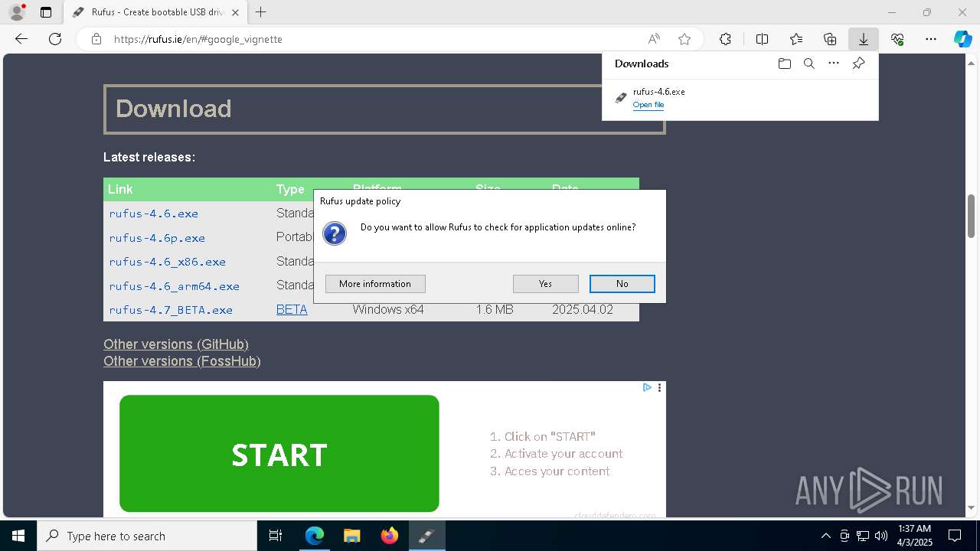
Task: Click the green START ad button
Action: (x=279, y=454)
